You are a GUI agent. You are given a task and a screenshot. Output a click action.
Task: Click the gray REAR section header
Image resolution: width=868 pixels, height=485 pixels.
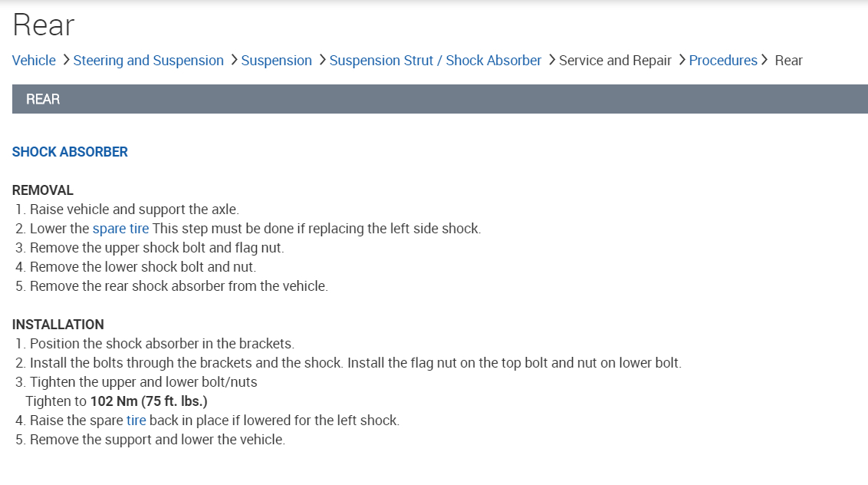(439, 99)
